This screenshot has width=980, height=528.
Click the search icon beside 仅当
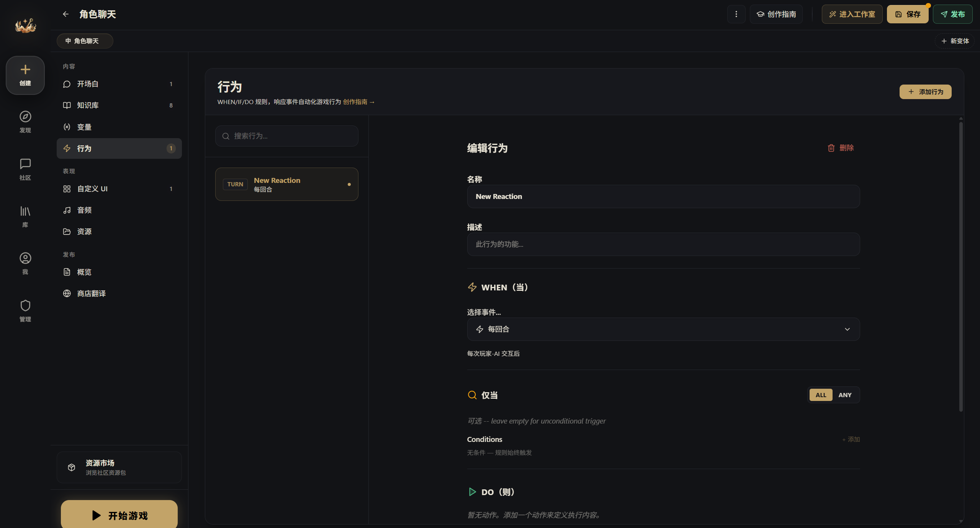(472, 395)
